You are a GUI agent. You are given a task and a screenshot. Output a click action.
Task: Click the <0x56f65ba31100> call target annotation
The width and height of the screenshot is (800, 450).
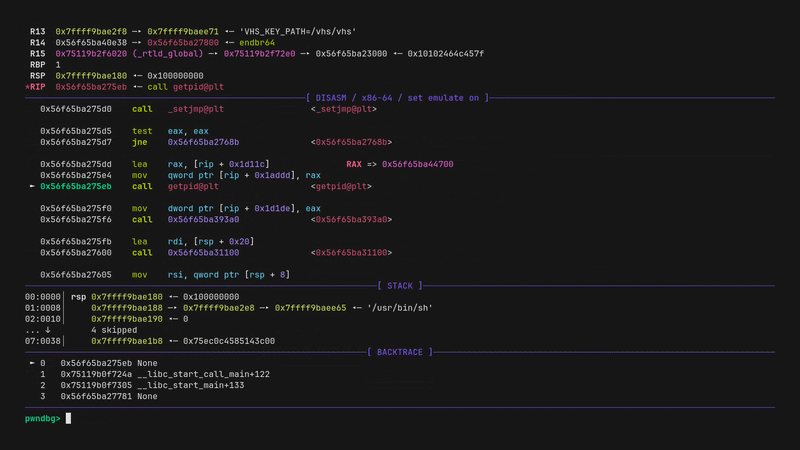click(352, 253)
